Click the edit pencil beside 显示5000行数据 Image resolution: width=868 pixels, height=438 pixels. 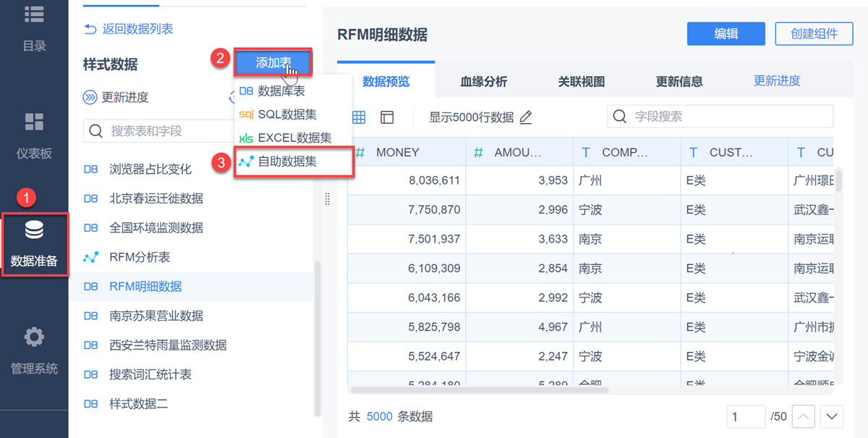pos(526,117)
